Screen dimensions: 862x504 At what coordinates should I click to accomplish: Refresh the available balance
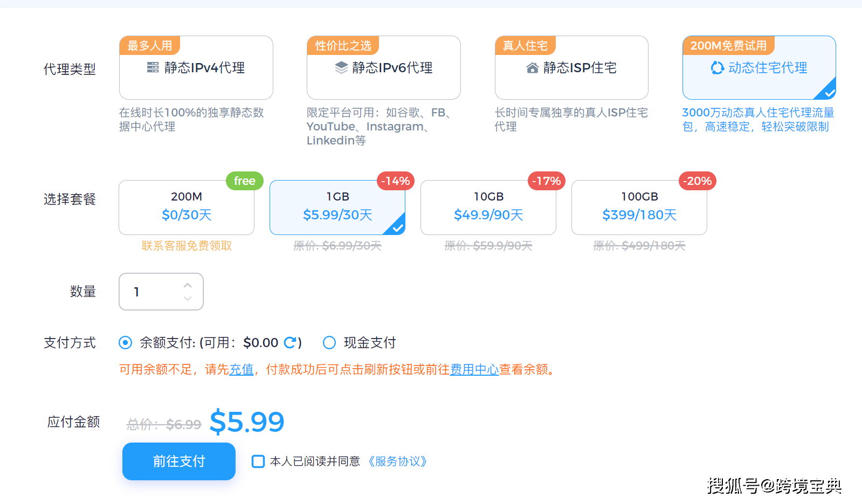click(290, 343)
